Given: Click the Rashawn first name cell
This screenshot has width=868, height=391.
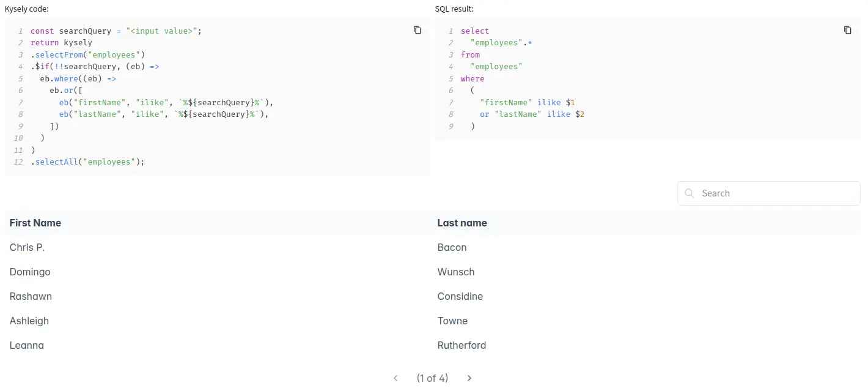Looking at the screenshot, I should 31,296.
